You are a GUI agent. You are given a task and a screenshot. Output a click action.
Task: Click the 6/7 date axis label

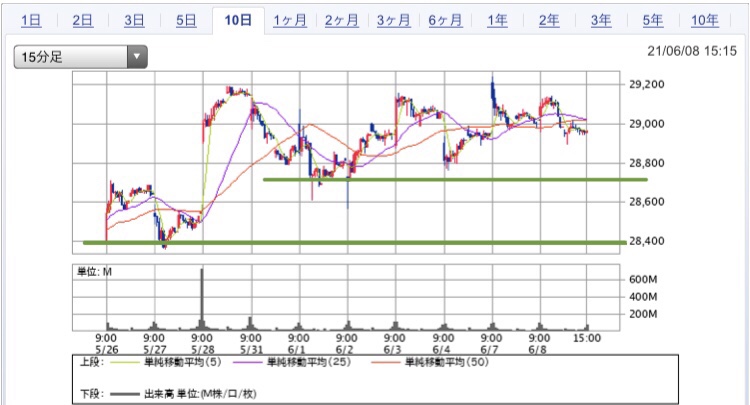pos(489,350)
